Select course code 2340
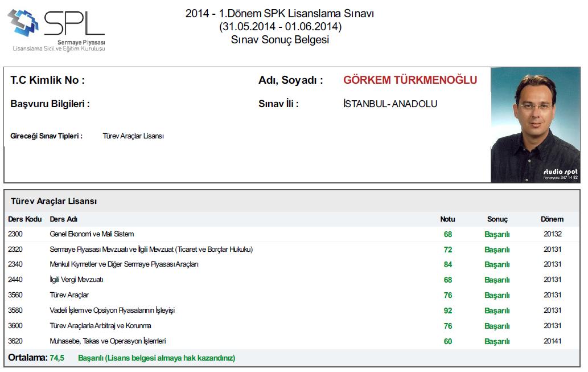The height and width of the screenshot is (372, 588). click(x=15, y=264)
